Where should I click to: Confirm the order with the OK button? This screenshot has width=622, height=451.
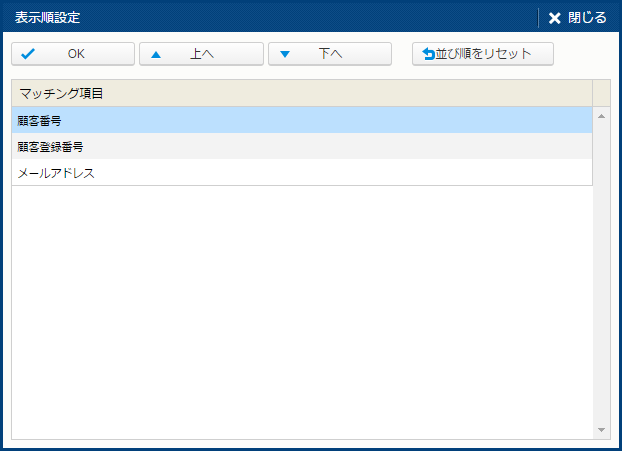(73, 54)
